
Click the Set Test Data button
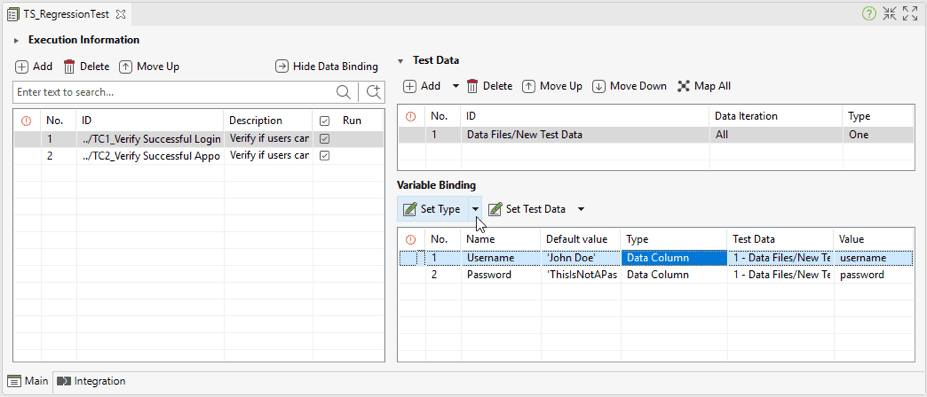coord(528,209)
